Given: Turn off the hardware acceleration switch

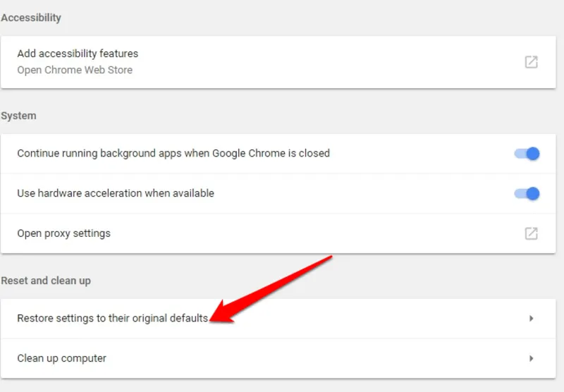Looking at the screenshot, I should click(527, 193).
